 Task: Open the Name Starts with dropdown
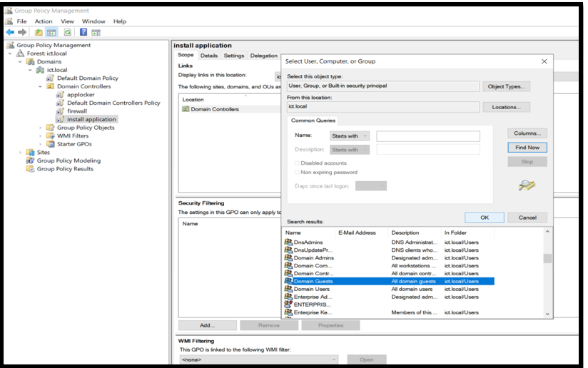[x=350, y=136]
